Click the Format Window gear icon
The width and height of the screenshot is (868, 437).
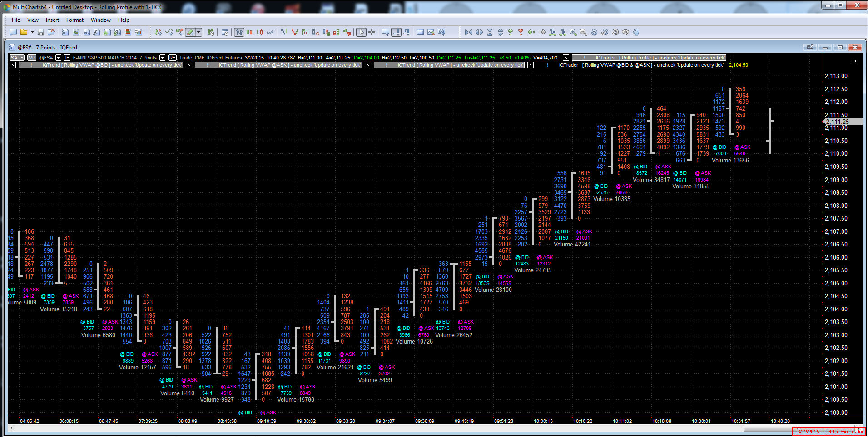(x=225, y=32)
